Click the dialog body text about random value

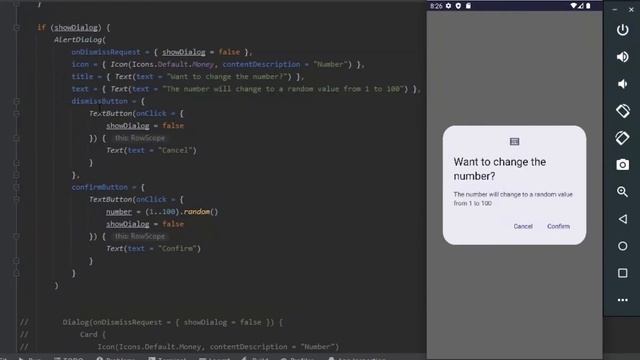tap(513, 199)
